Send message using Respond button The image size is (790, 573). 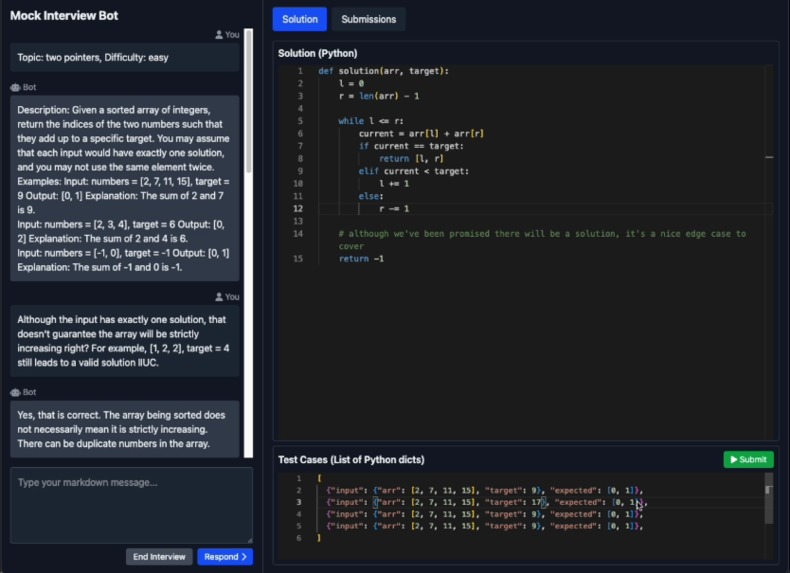pos(225,557)
